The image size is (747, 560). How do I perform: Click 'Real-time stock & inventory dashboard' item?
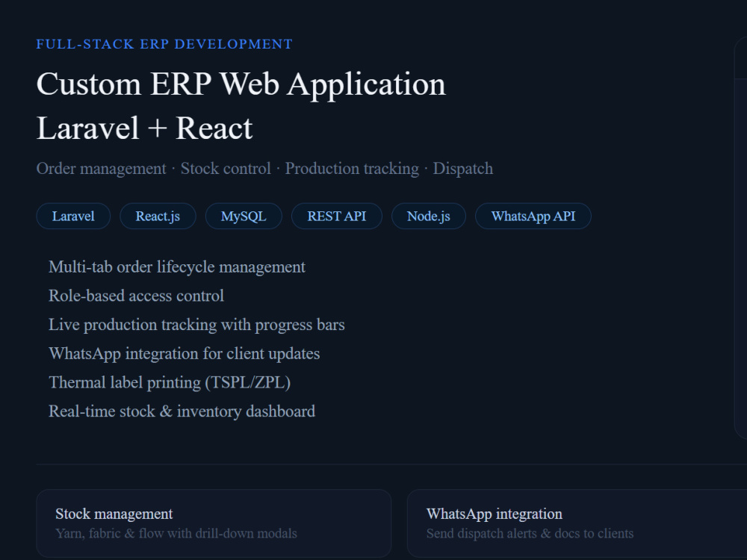[182, 411]
